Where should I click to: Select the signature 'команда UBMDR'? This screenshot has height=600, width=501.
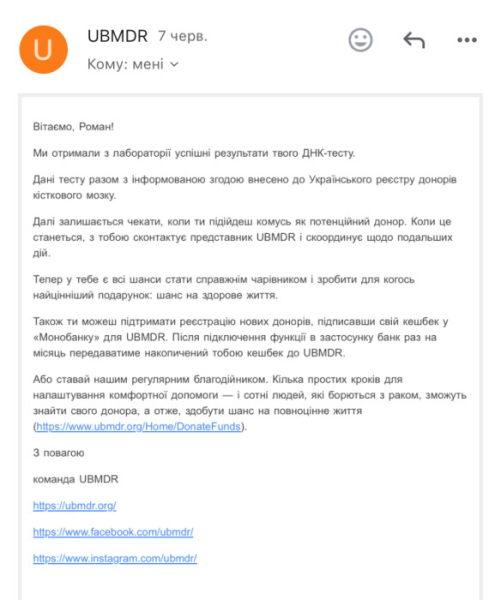tap(75, 479)
